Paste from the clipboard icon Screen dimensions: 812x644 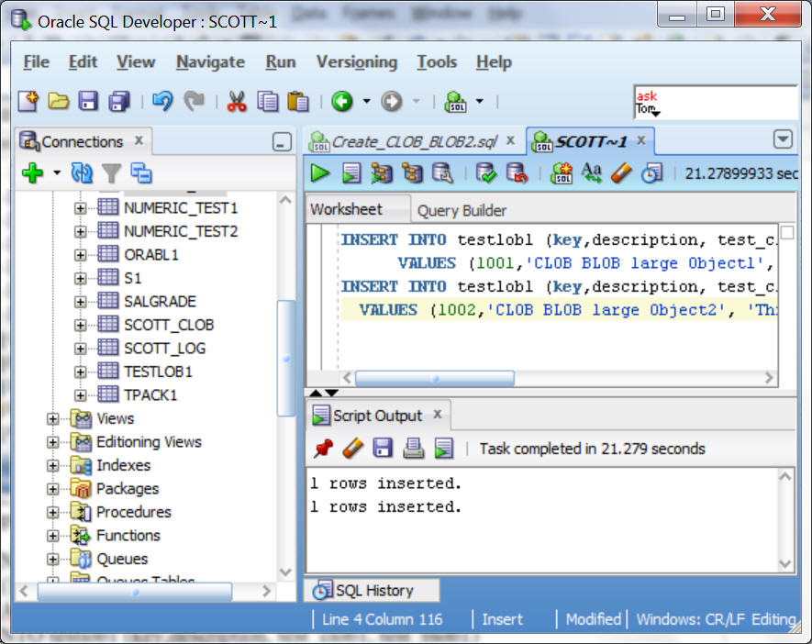298,101
